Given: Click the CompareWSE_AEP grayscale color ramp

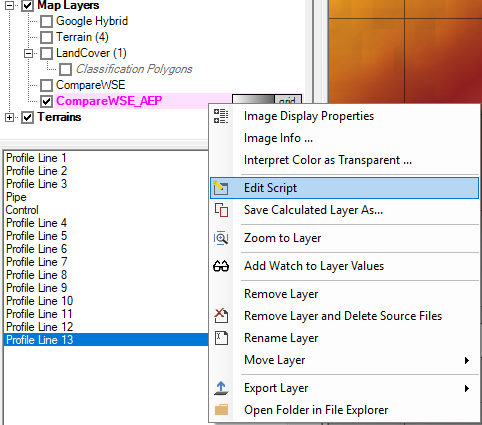Looking at the screenshot, I should click(253, 100).
